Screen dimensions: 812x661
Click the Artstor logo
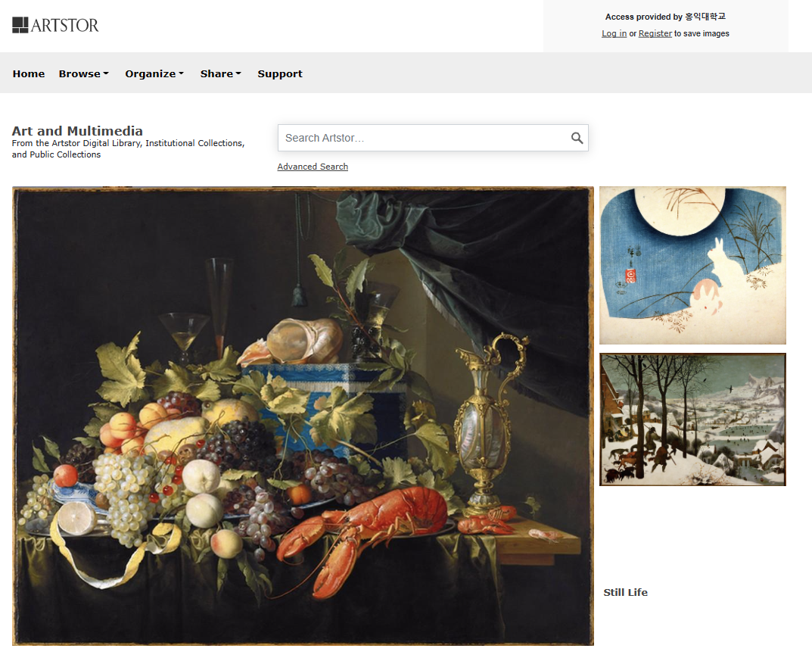click(x=55, y=25)
